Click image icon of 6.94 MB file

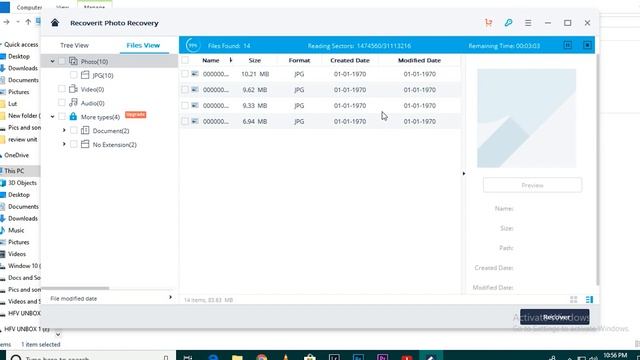click(x=195, y=121)
